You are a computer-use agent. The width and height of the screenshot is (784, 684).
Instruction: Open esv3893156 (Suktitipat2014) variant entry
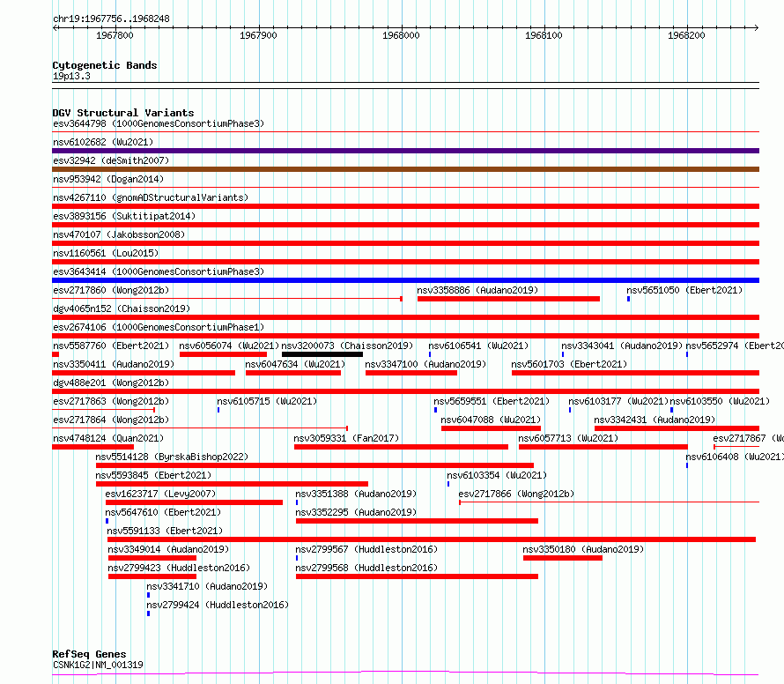124,216
